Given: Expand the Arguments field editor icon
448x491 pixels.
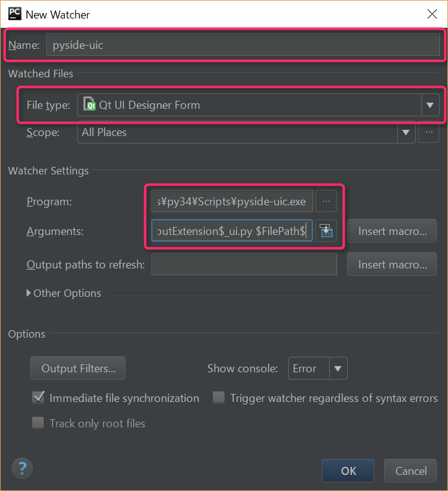Looking at the screenshot, I should [326, 231].
